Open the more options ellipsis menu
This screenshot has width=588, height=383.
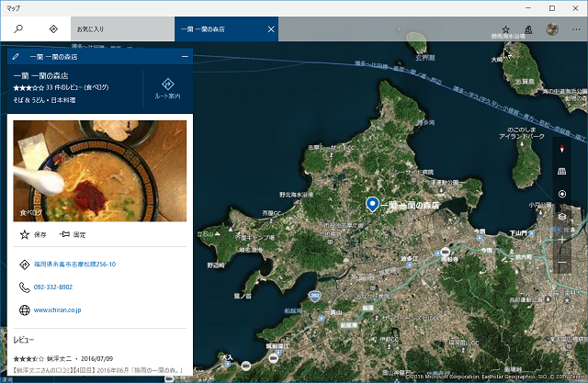[576, 29]
